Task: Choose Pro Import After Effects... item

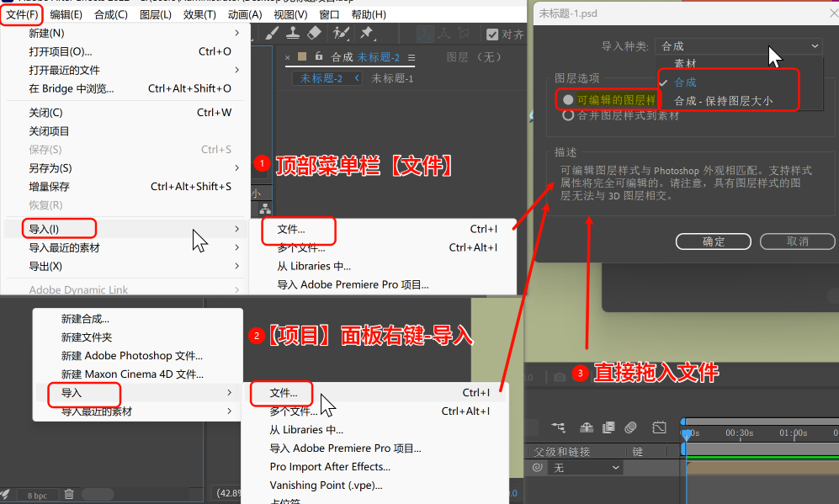Action: pos(330,466)
